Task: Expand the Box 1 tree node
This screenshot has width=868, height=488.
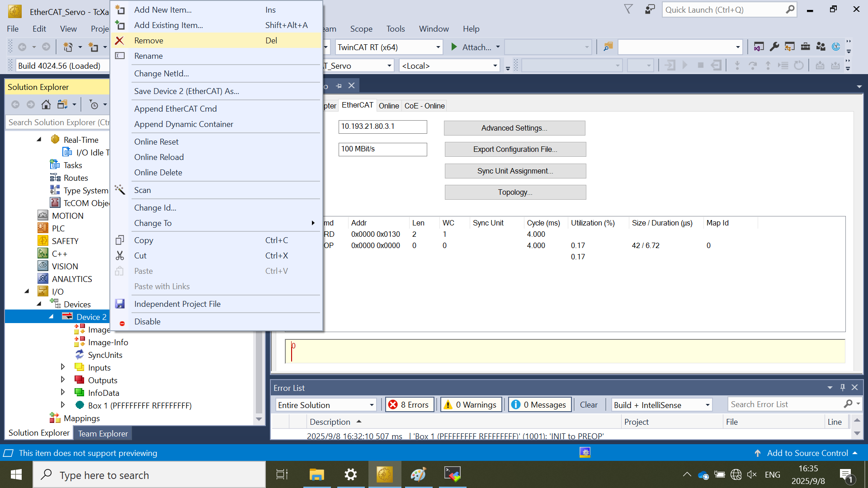Action: coord(63,405)
